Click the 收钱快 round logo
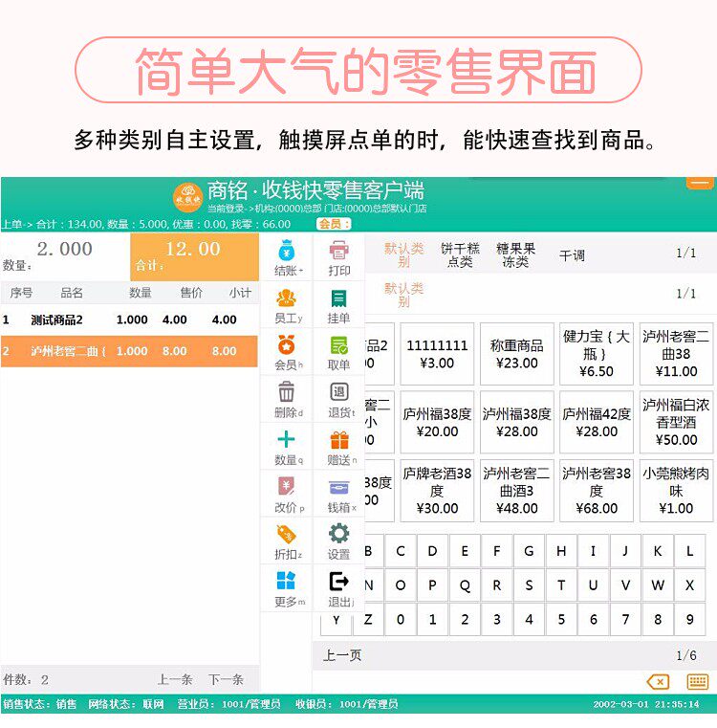Image resolution: width=717 pixels, height=728 pixels. pyautogui.click(x=187, y=197)
